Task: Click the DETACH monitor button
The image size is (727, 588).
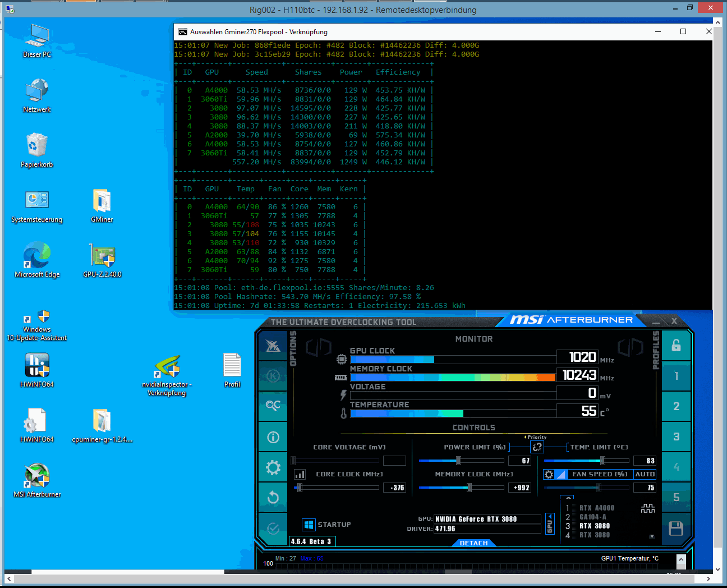Action: click(x=474, y=543)
